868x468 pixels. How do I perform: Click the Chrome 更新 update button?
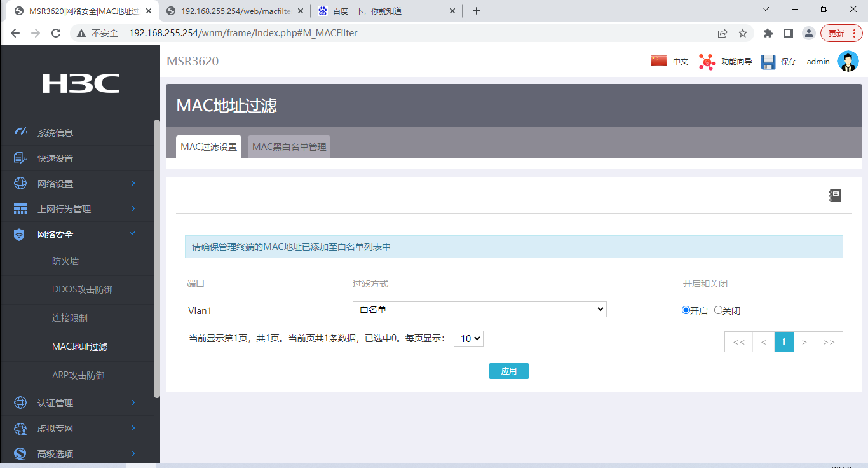[841, 33]
